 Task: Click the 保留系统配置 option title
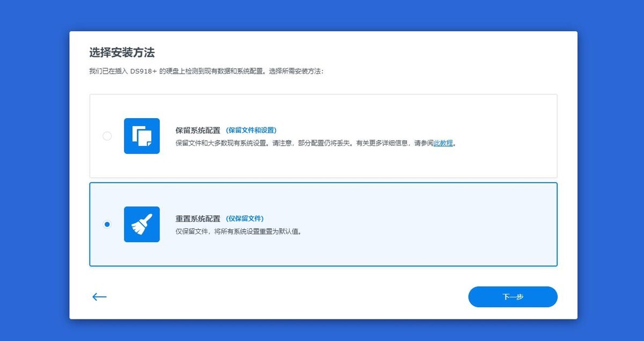[x=197, y=130]
